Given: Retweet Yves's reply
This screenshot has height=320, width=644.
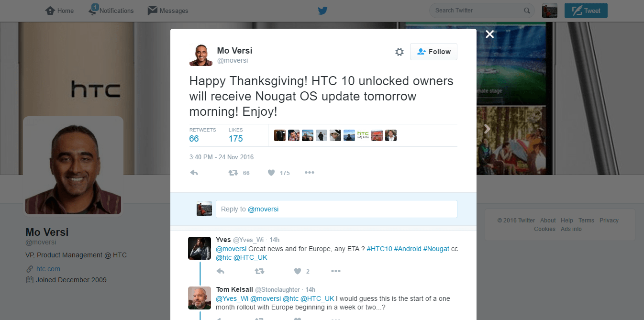Looking at the screenshot, I should pyautogui.click(x=259, y=271).
